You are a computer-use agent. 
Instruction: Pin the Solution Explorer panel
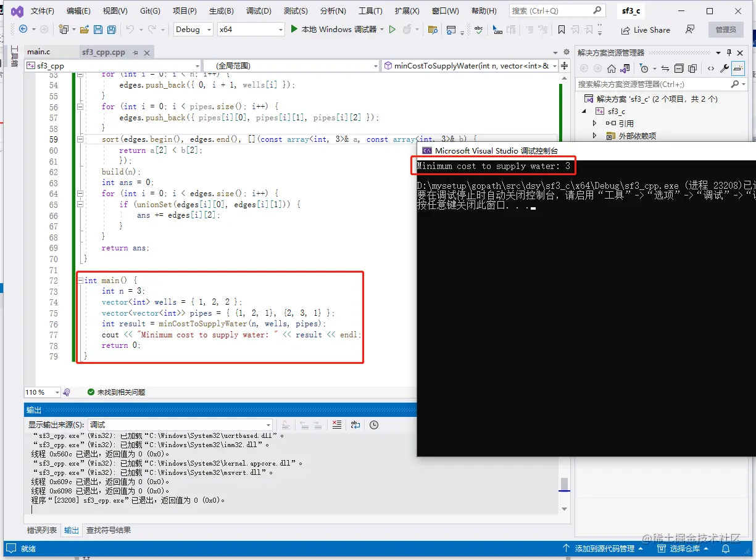point(729,52)
